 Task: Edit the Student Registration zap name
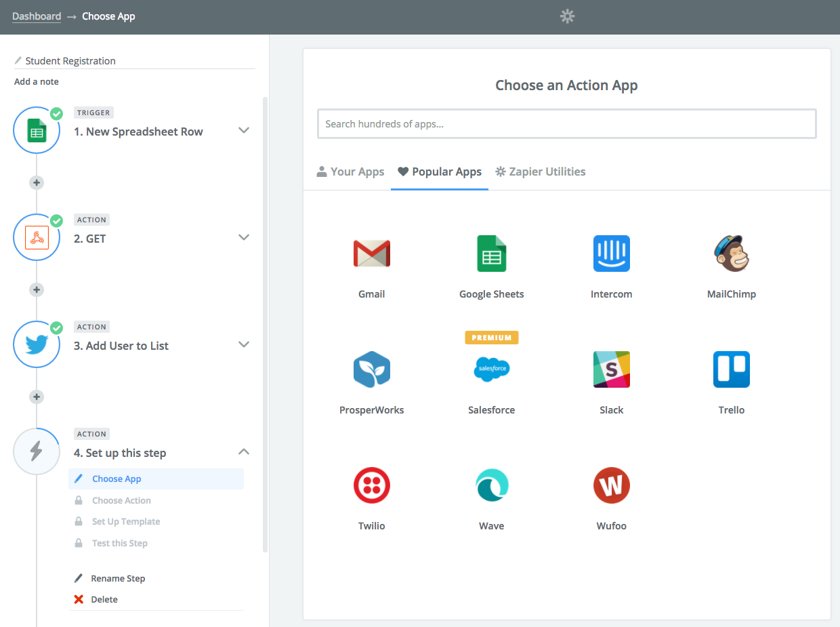(70, 61)
